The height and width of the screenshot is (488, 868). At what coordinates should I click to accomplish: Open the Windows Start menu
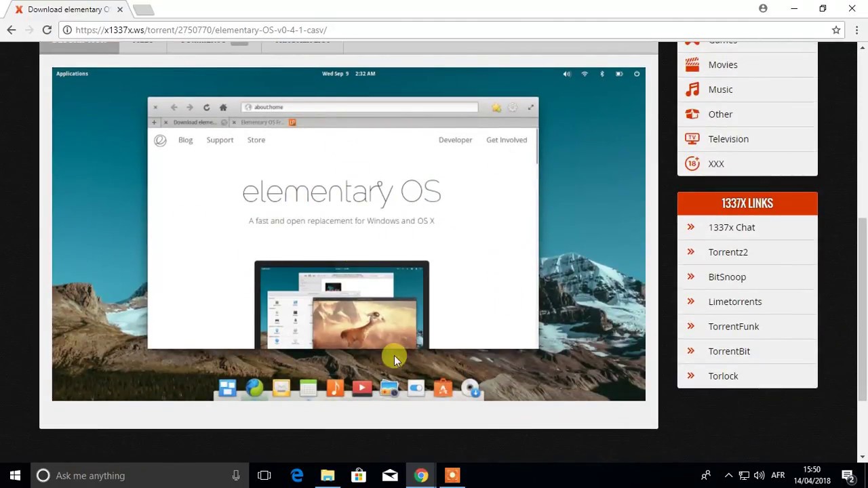pos(15,475)
